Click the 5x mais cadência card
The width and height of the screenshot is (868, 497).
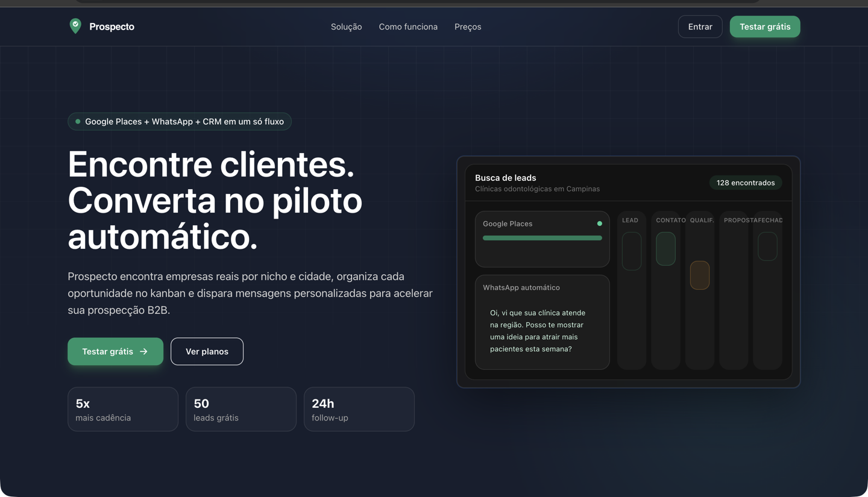123,409
